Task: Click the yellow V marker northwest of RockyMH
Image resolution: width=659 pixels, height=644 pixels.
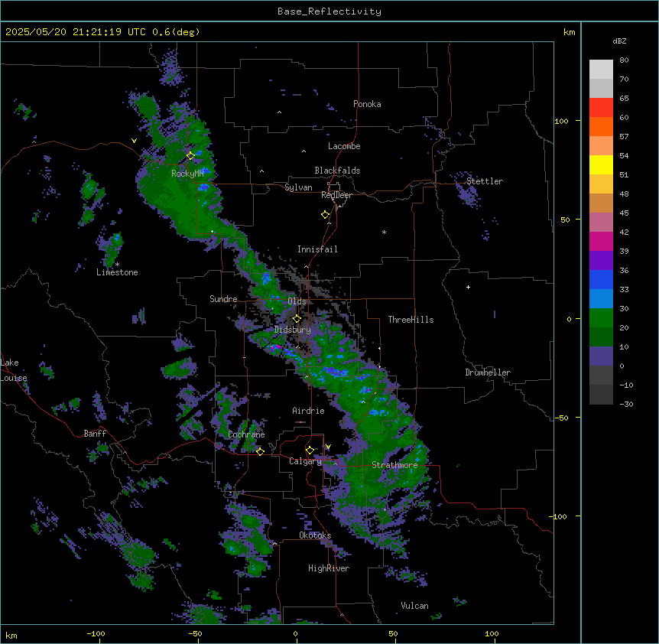Action: point(134,141)
